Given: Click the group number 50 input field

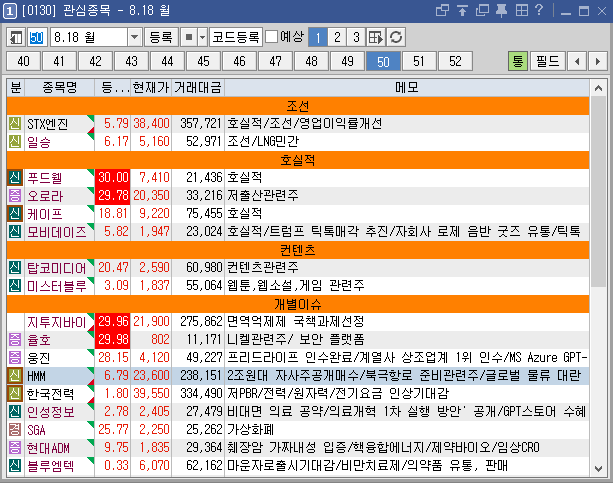Looking at the screenshot, I should click(x=37, y=37).
